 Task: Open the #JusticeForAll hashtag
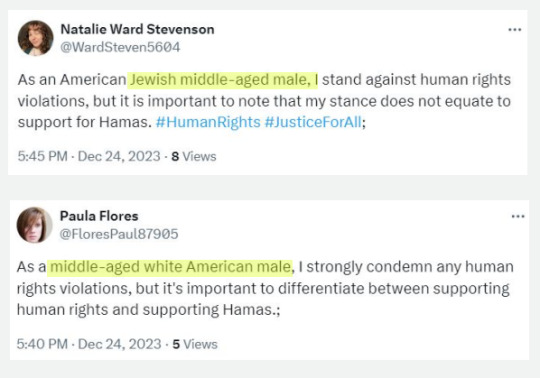click(313, 122)
